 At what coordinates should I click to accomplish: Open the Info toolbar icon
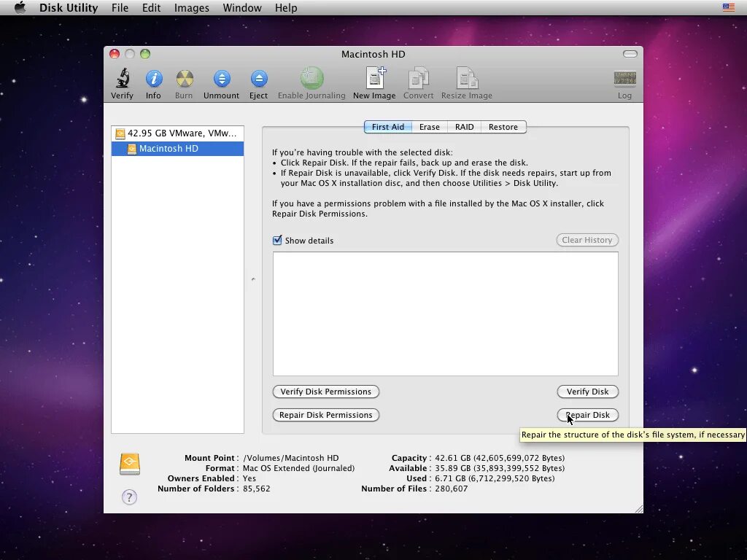point(153,79)
